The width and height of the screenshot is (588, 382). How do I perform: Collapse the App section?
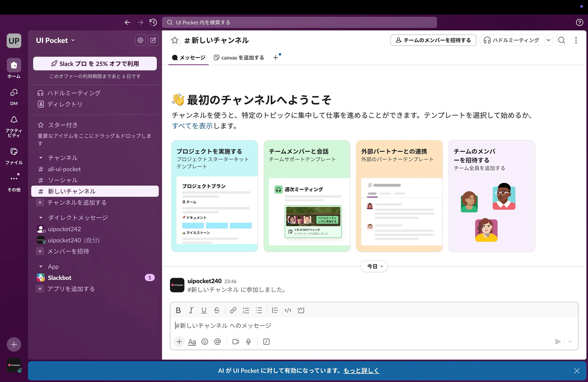[x=41, y=266]
